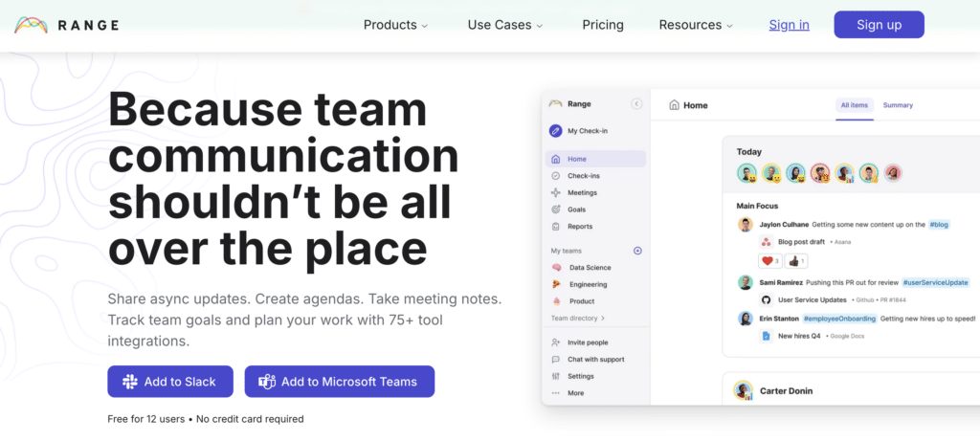The width and height of the screenshot is (980, 441).
Task: Click the Chat with support bubble icon
Action: click(556, 359)
